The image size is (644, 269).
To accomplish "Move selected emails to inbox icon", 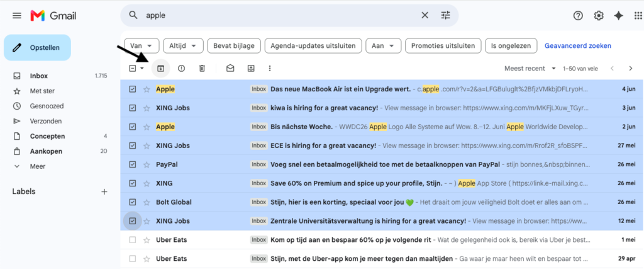I will 251,68.
